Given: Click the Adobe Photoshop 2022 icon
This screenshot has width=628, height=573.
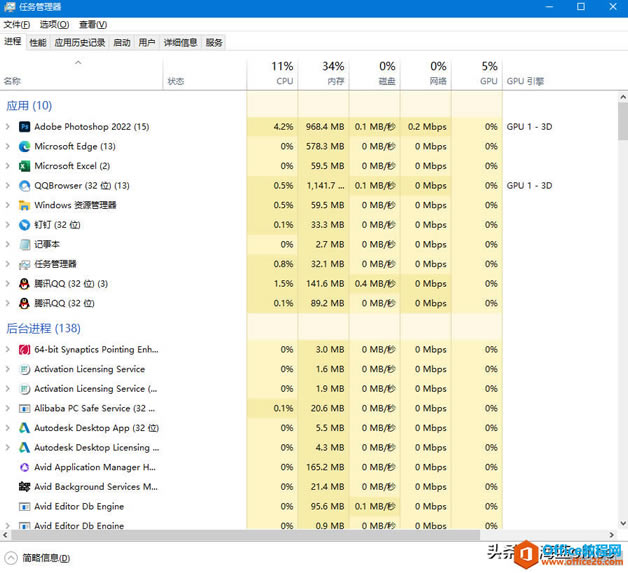Looking at the screenshot, I should (x=24, y=127).
